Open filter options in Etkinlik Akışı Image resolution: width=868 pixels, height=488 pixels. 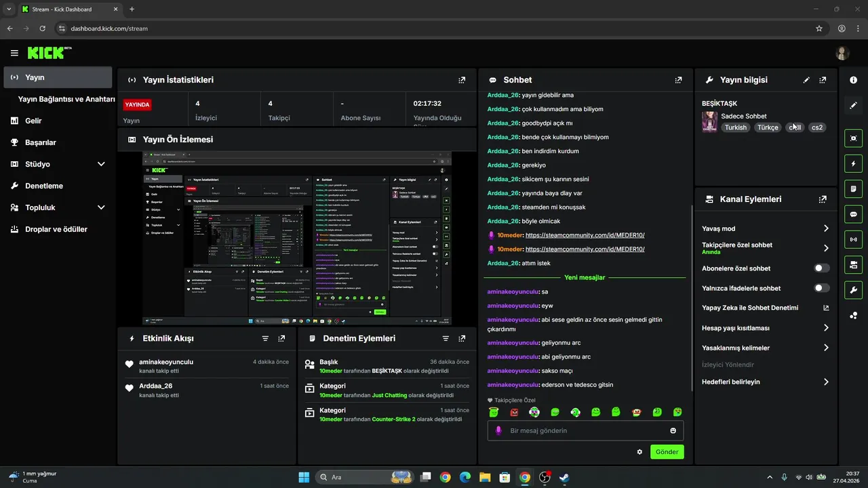(x=265, y=338)
